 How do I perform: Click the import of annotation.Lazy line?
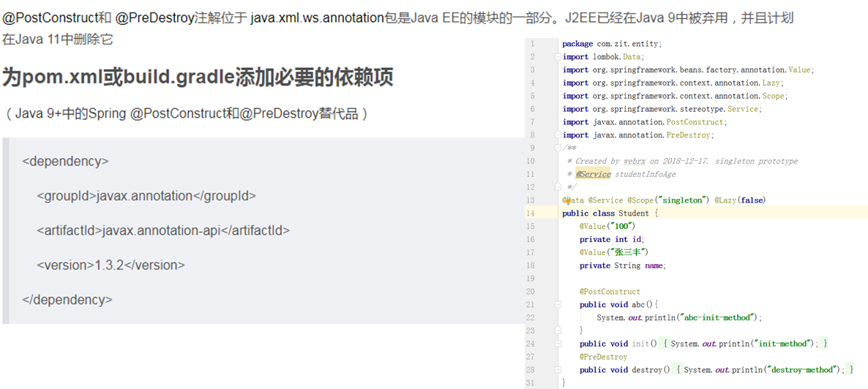[673, 83]
